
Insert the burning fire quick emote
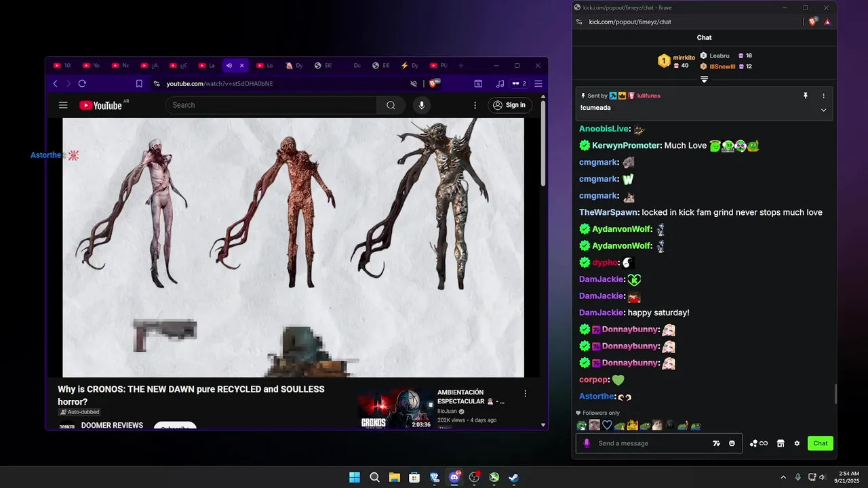632,425
